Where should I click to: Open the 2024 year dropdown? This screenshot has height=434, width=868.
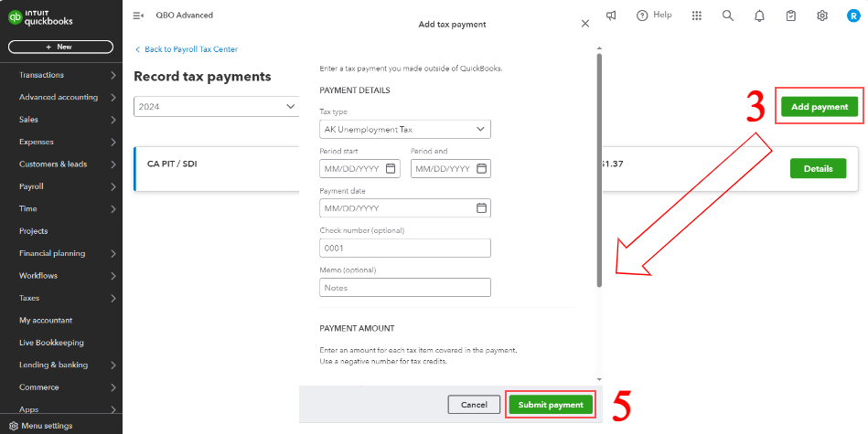point(216,107)
